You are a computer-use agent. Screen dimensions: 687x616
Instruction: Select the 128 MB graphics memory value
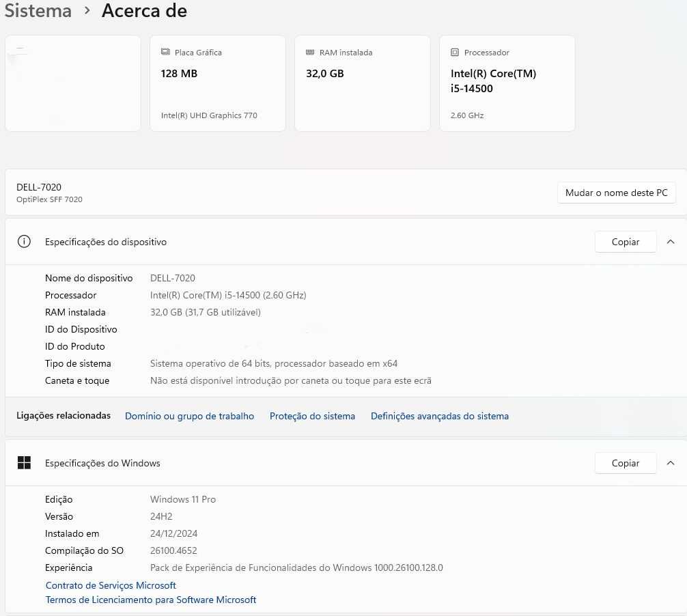pos(179,73)
